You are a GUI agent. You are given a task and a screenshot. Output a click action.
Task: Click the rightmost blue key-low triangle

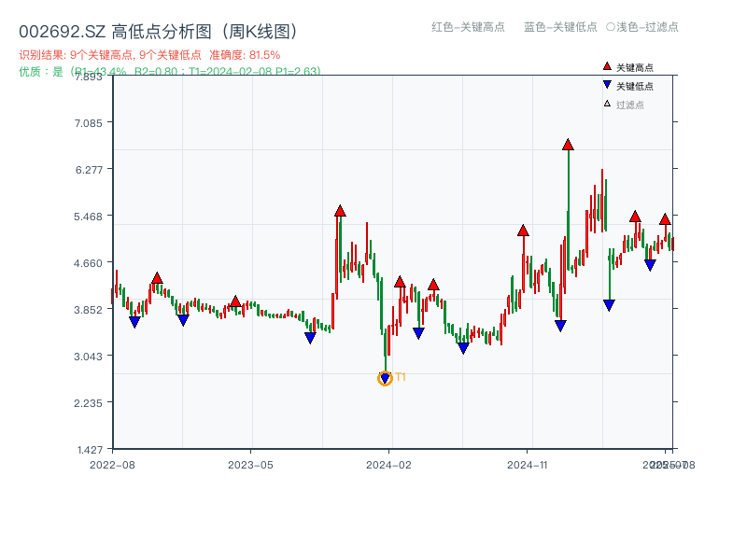click(x=650, y=265)
